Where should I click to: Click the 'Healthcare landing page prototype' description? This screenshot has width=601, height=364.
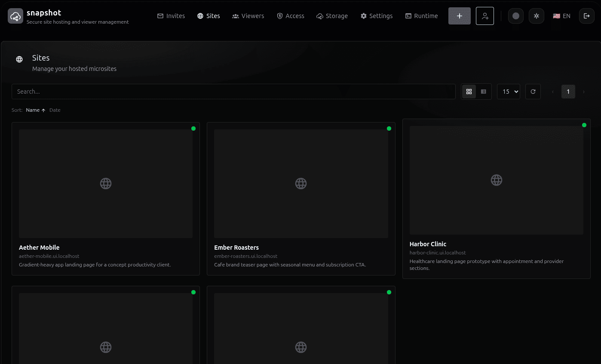(487, 265)
